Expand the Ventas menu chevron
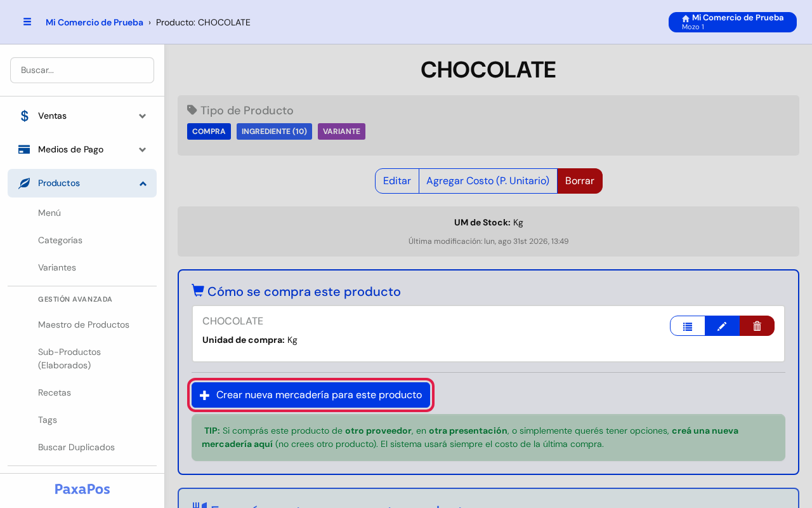This screenshot has width=812, height=508. point(143,116)
